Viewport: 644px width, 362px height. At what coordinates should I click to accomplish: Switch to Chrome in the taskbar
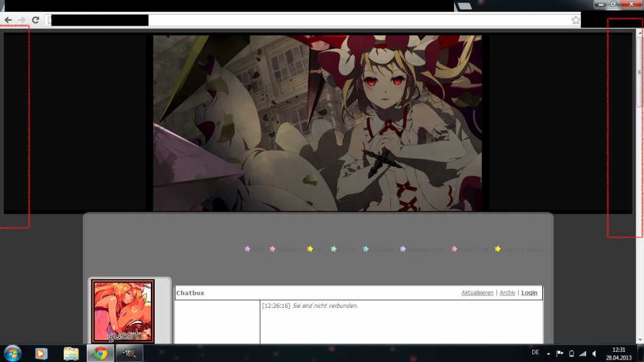tap(100, 353)
